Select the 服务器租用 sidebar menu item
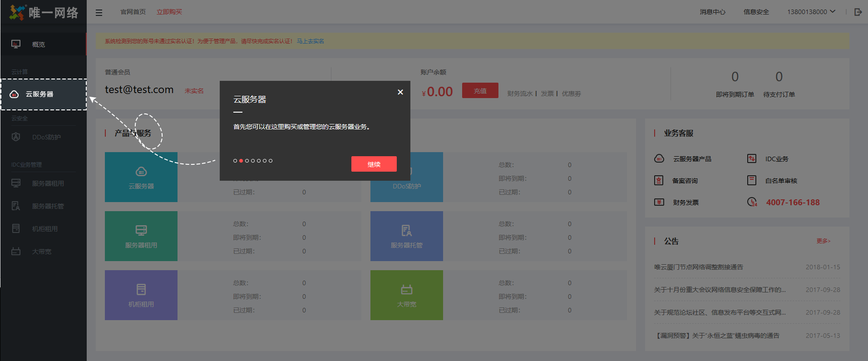This screenshot has height=361, width=868. pos(44,183)
